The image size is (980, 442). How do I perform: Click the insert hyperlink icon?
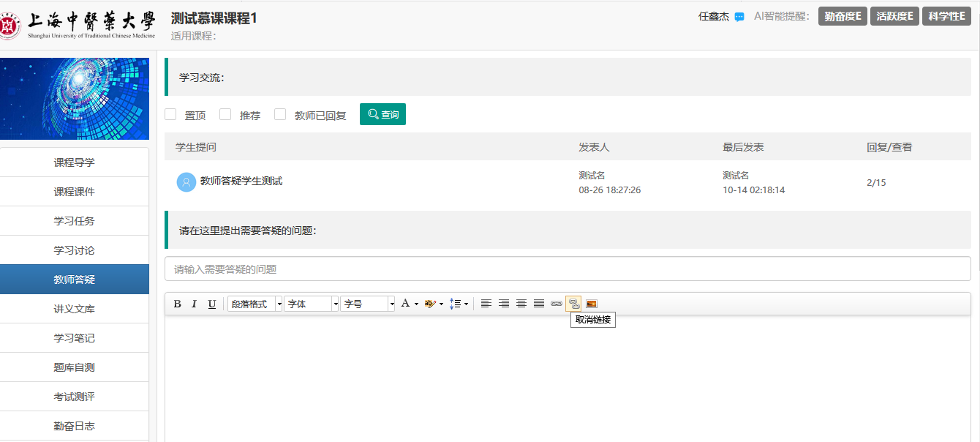point(557,304)
